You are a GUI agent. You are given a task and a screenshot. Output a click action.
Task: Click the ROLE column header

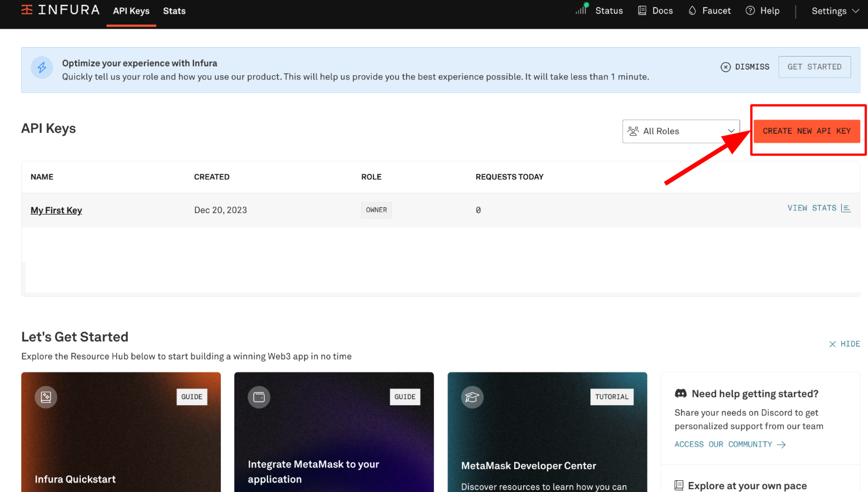click(x=371, y=177)
